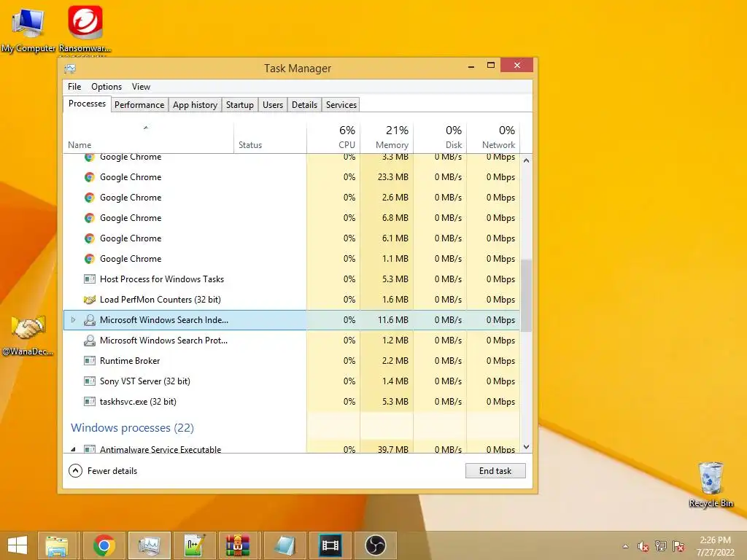747x560 pixels.
Task: Open the File menu
Action: (x=74, y=87)
